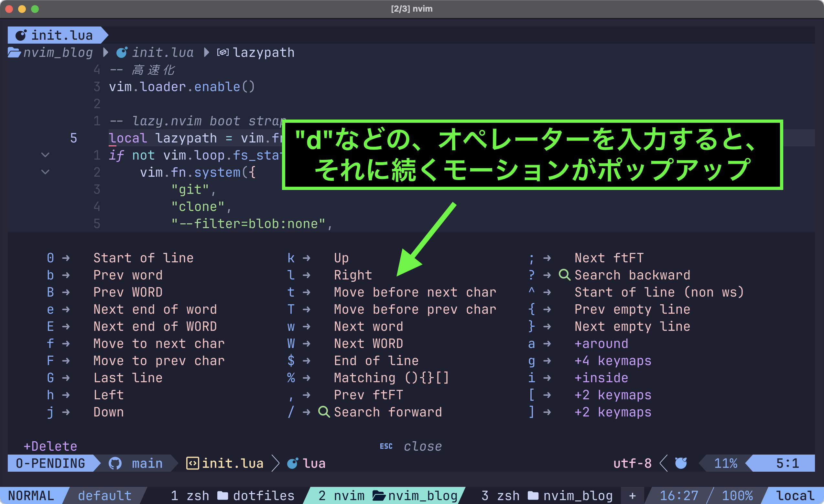Viewport: 824px width, 504px height.
Task: Switch to tab 1 zsh dotfiles
Action: (x=233, y=496)
